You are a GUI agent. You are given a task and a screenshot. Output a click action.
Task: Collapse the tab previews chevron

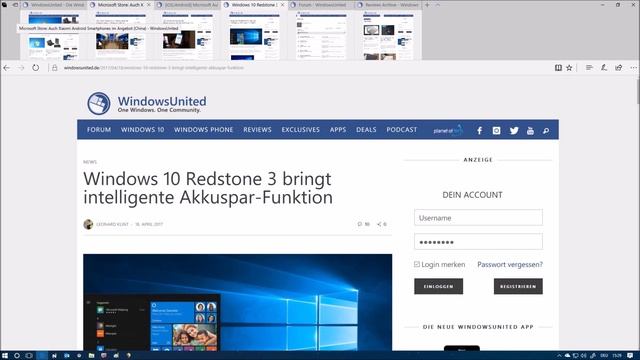coord(438,5)
